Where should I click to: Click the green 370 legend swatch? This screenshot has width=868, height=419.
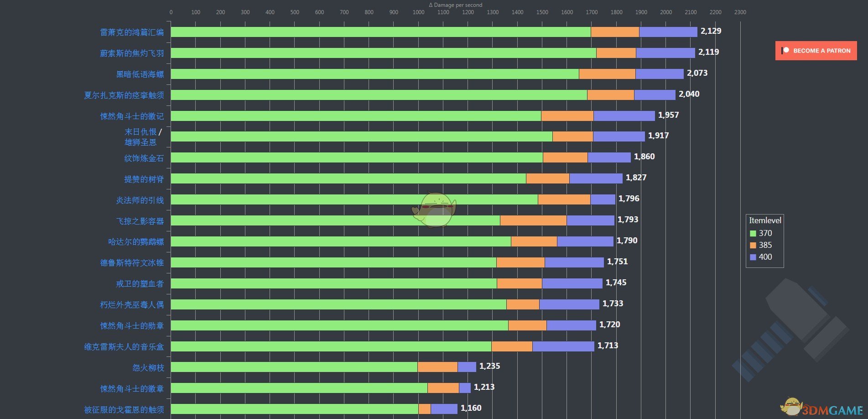coord(753,233)
